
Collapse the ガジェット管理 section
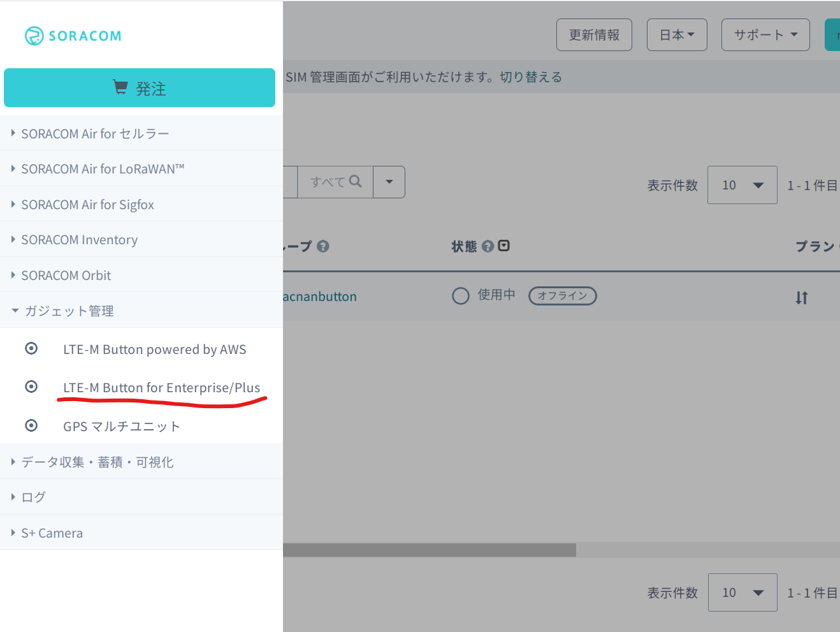click(x=141, y=311)
